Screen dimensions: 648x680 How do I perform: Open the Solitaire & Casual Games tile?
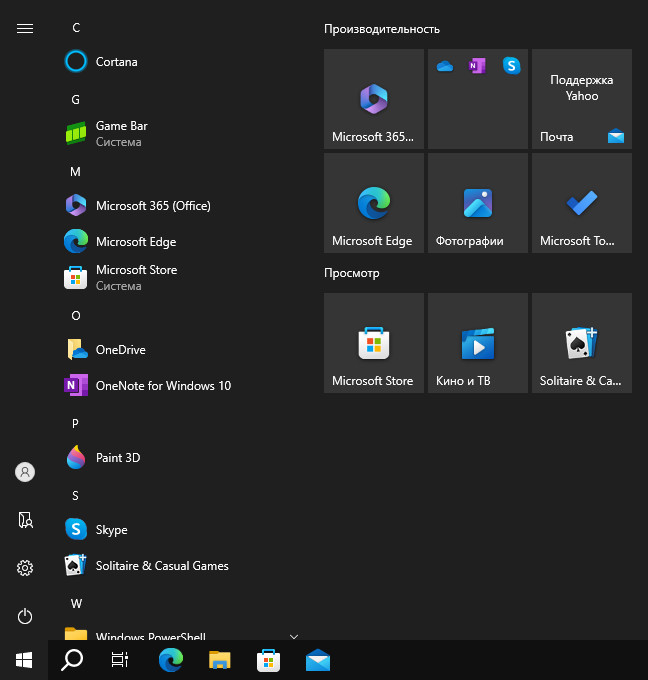[x=582, y=343]
